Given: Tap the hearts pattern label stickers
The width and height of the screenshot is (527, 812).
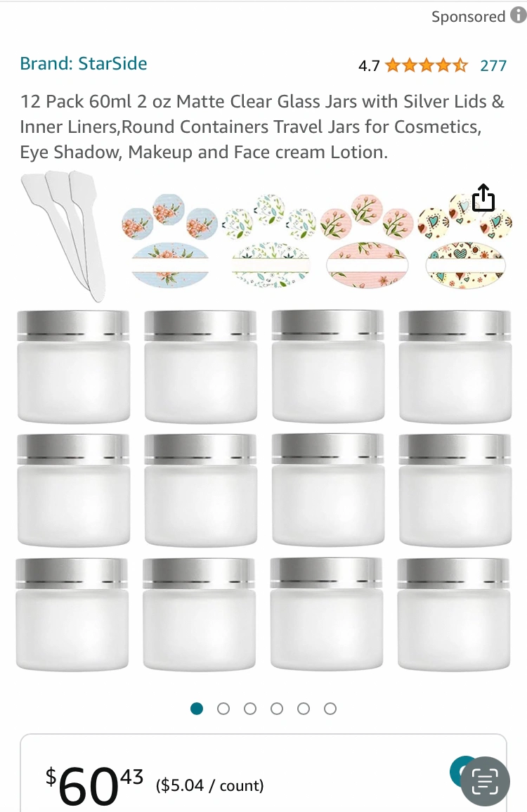Looking at the screenshot, I should click(x=465, y=241).
